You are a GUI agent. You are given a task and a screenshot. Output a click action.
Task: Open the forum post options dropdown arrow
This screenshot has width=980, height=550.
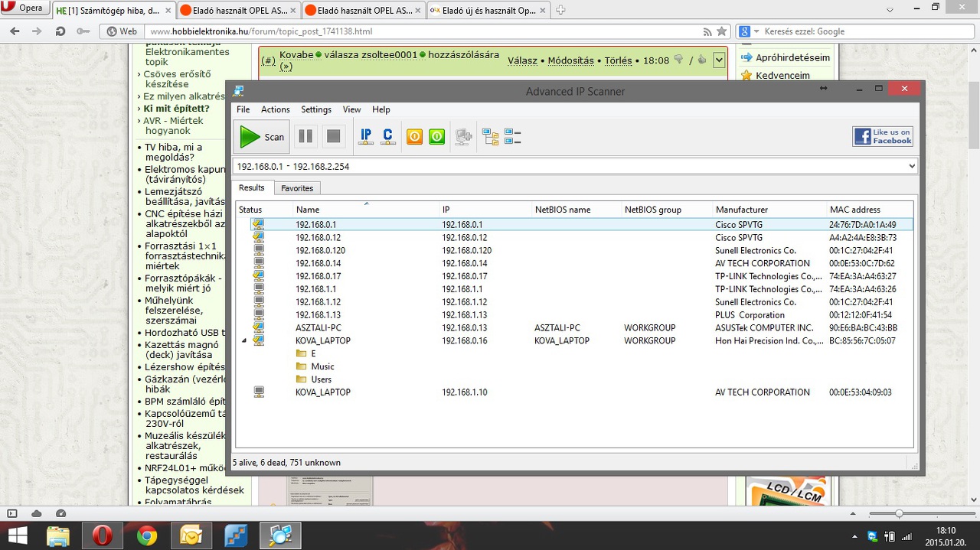pyautogui.click(x=718, y=60)
